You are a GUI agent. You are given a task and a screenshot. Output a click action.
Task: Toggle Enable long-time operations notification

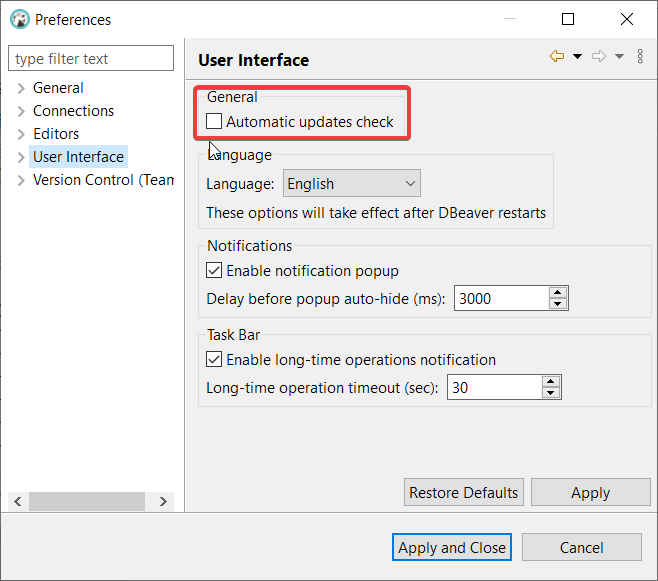pos(214,360)
